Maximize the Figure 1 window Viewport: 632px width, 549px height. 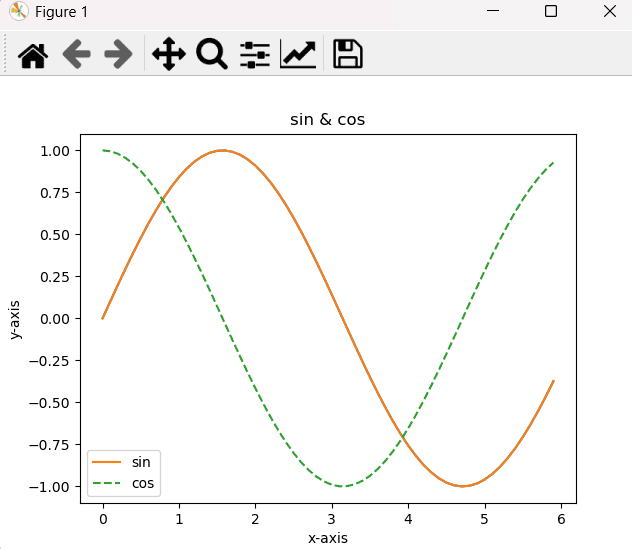[550, 12]
